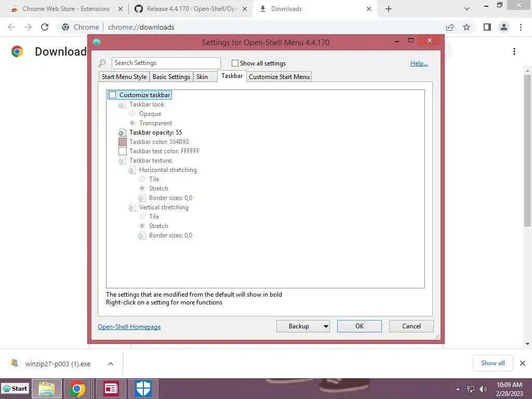The width and height of the screenshot is (532, 399).
Task: Close the downloads shelf bar
Action: pyautogui.click(x=523, y=363)
